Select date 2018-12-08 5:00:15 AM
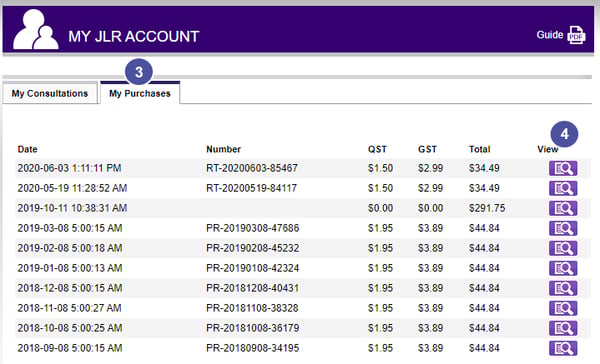The height and width of the screenshot is (364, 600). click(x=70, y=288)
